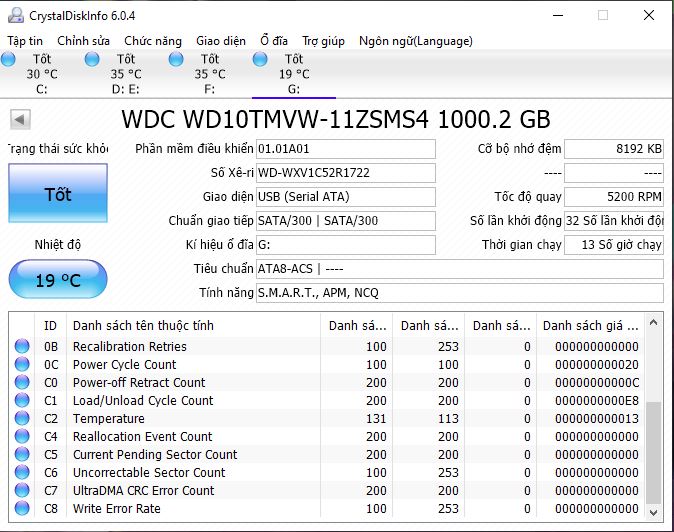Click status orb for Power-off Retract Count row

(22, 382)
